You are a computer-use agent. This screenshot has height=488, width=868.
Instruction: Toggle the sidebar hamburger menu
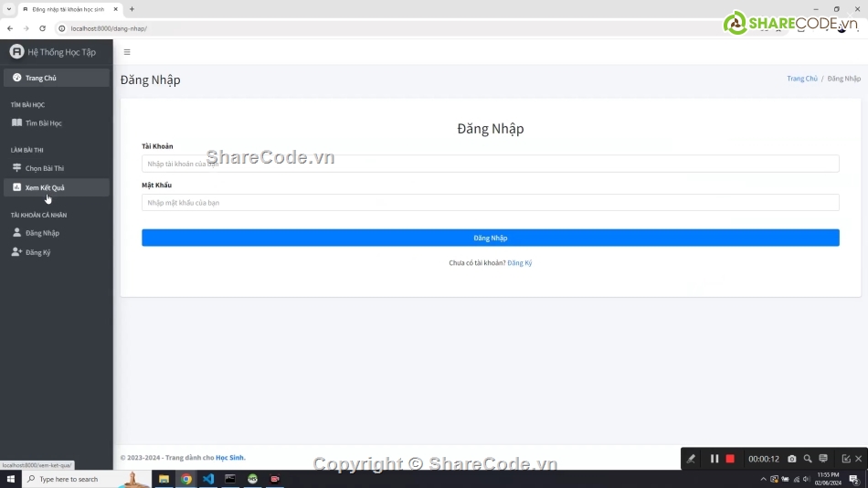(x=127, y=52)
